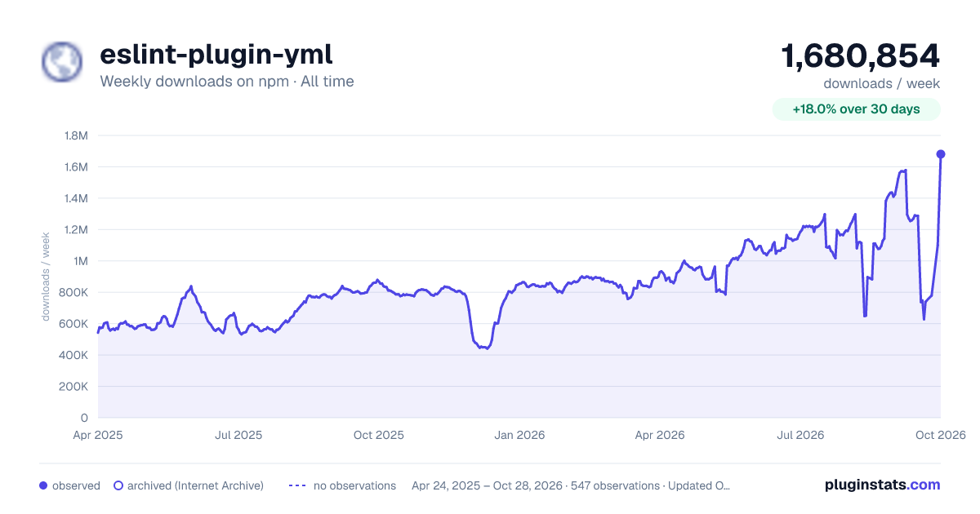980x514 pixels.
Task: Click the 'Apr 2026' x-axis label
Action: click(x=660, y=435)
